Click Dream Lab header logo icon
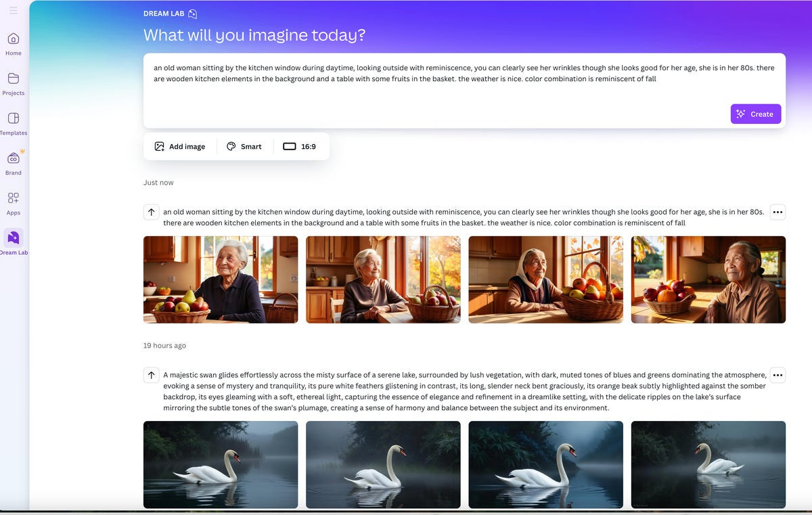The width and height of the screenshot is (812, 515). [x=193, y=14]
